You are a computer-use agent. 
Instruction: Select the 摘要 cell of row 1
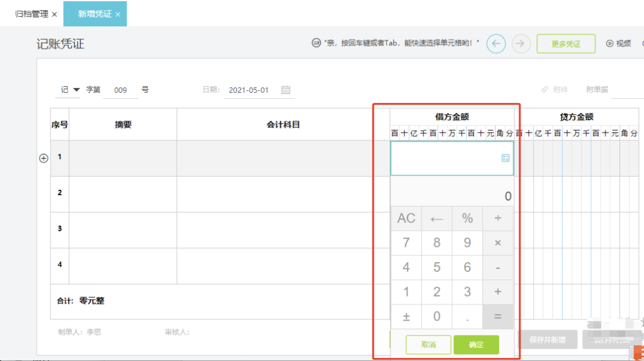pyautogui.click(x=123, y=158)
